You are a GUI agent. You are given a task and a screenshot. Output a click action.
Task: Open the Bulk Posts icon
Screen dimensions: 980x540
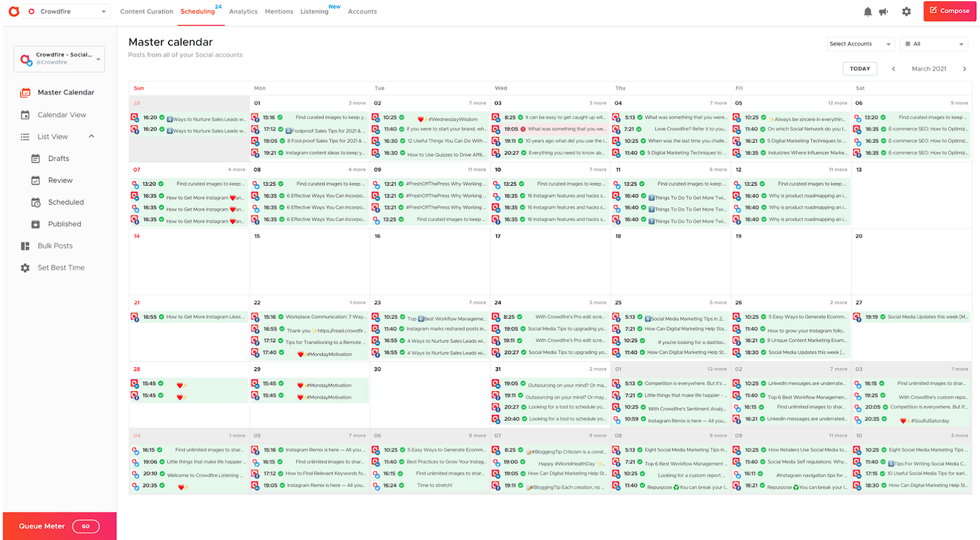tap(25, 246)
